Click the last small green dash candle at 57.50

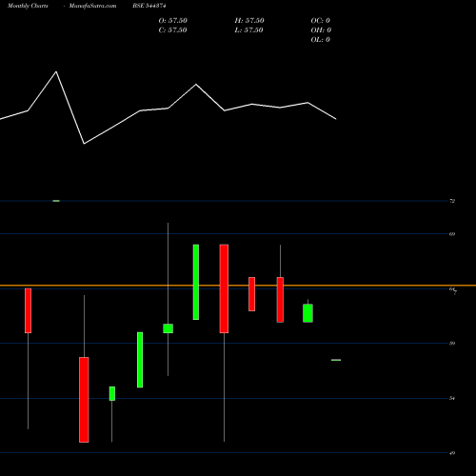click(x=336, y=360)
